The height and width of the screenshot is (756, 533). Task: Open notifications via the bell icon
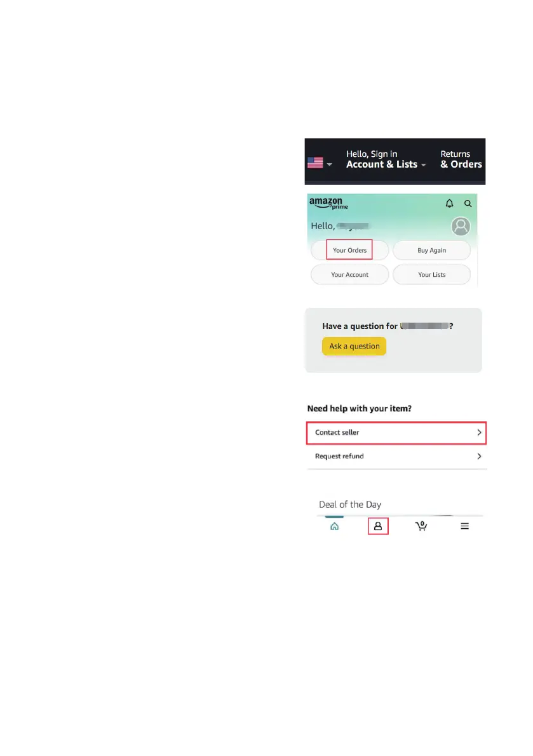coord(450,204)
